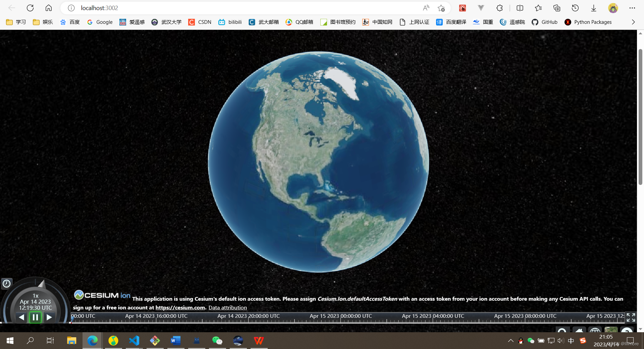This screenshot has width=644, height=349.
Task: Open the Settings and more menu
Action: 632,8
